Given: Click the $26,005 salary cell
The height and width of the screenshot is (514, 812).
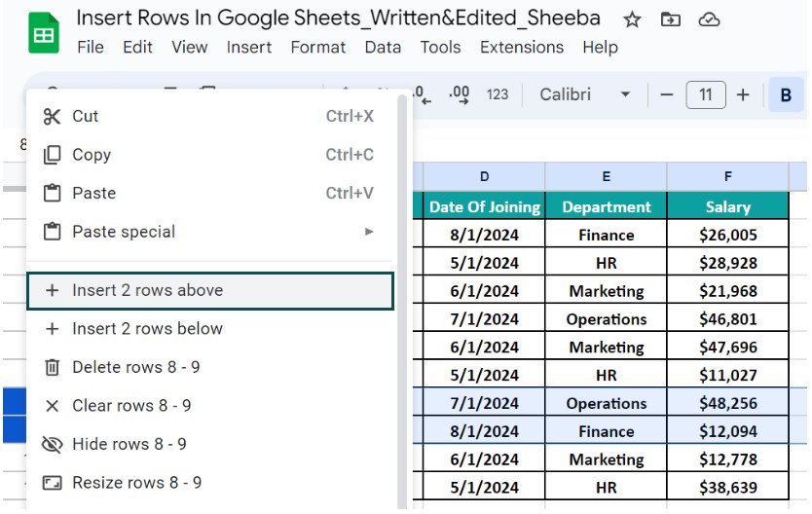Looking at the screenshot, I should 727,235.
